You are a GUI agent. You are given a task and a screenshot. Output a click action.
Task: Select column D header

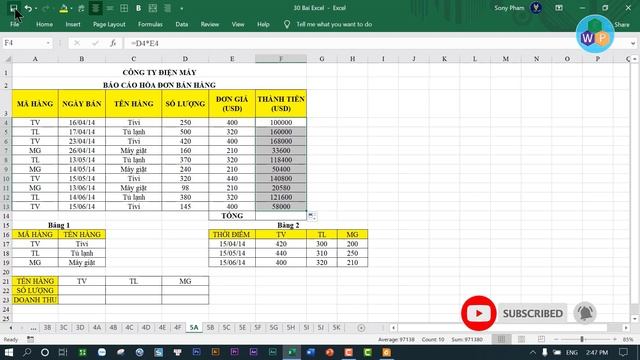click(x=185, y=59)
